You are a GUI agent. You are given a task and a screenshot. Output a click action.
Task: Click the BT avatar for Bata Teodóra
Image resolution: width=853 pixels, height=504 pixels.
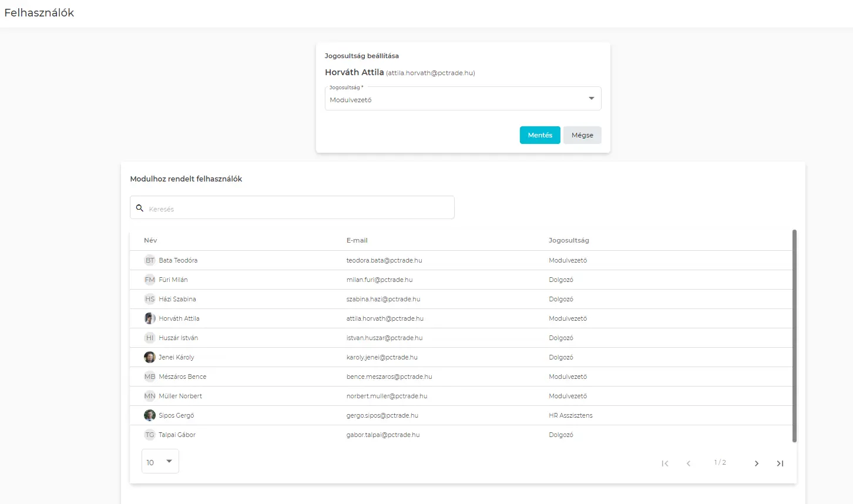point(150,260)
